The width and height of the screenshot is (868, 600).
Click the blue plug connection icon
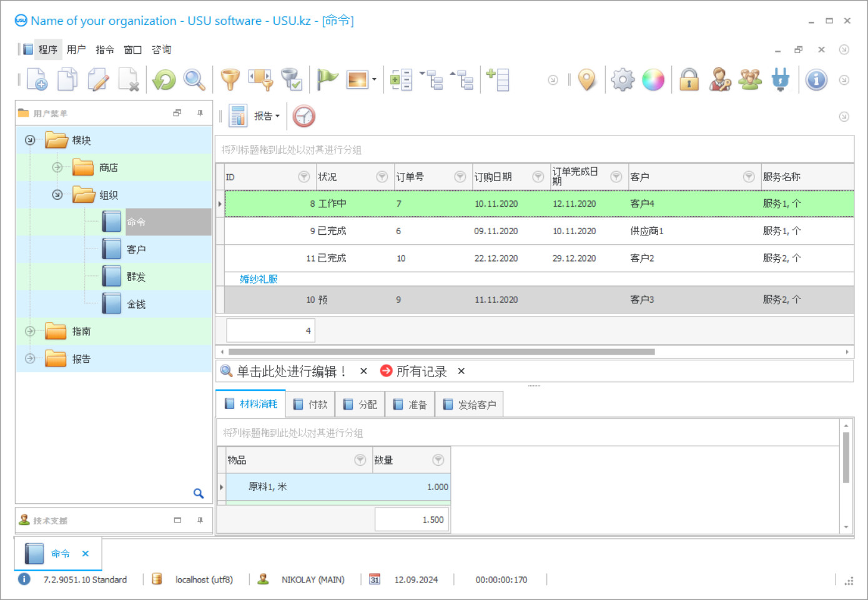781,80
